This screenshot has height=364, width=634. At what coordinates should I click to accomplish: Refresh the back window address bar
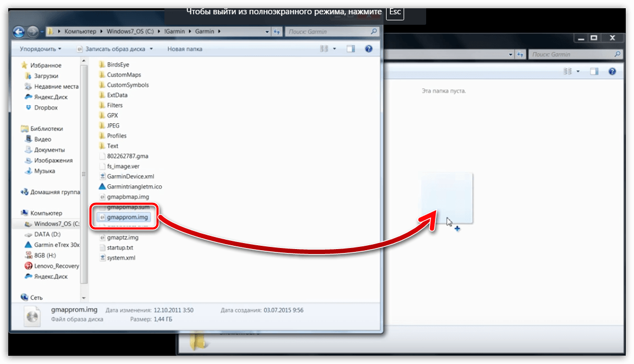(520, 54)
